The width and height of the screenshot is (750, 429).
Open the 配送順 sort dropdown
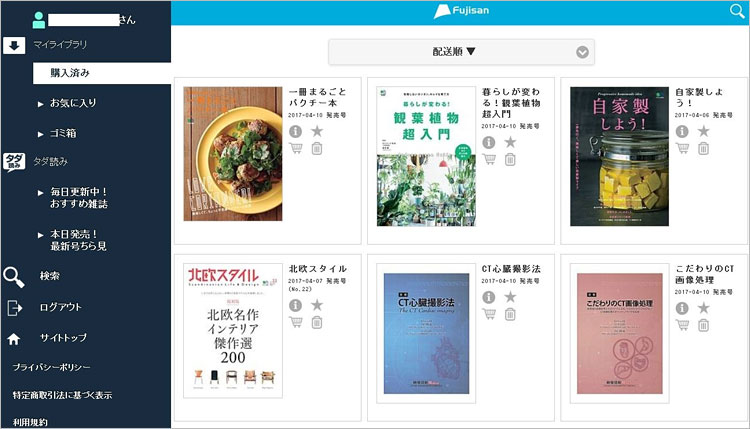tap(461, 52)
